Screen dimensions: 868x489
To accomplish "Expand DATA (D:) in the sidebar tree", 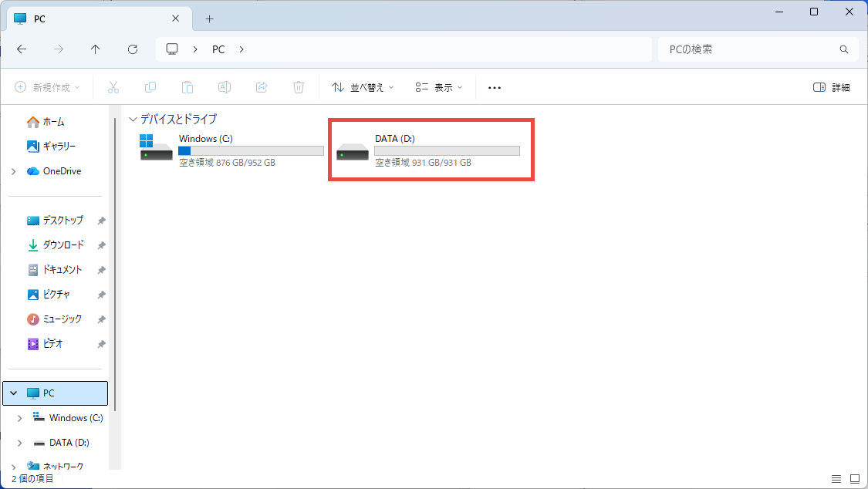I will tap(20, 443).
